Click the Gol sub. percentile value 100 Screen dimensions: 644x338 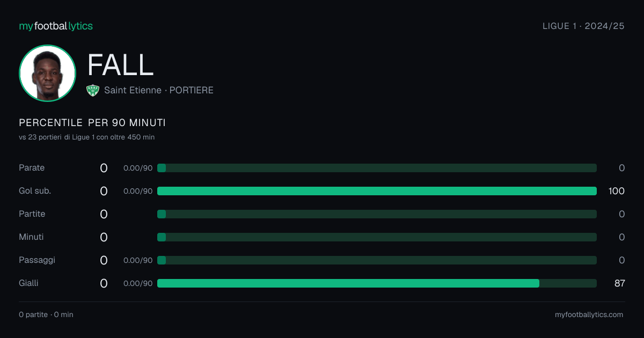(x=617, y=191)
